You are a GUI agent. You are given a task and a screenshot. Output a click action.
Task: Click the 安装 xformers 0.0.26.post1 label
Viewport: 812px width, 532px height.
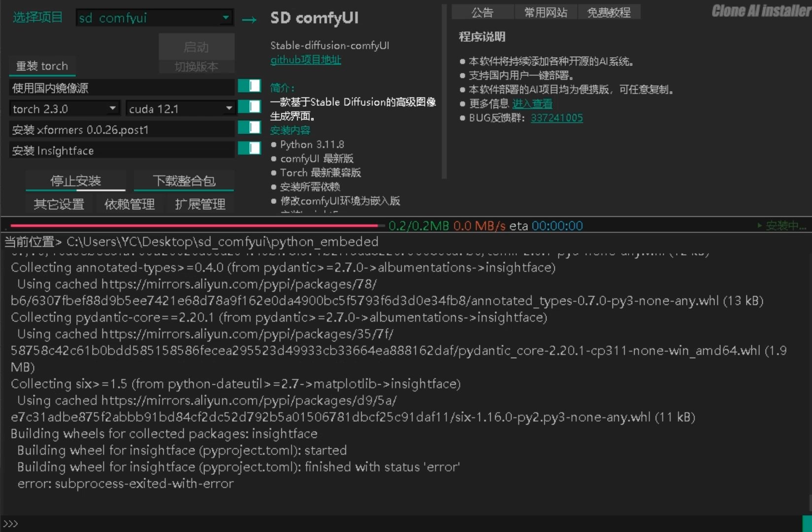pos(122,130)
